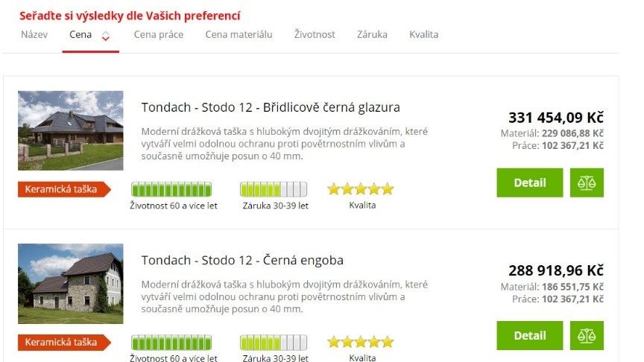Sort results by Kvalita
The image size is (644, 362).
pos(423,34)
